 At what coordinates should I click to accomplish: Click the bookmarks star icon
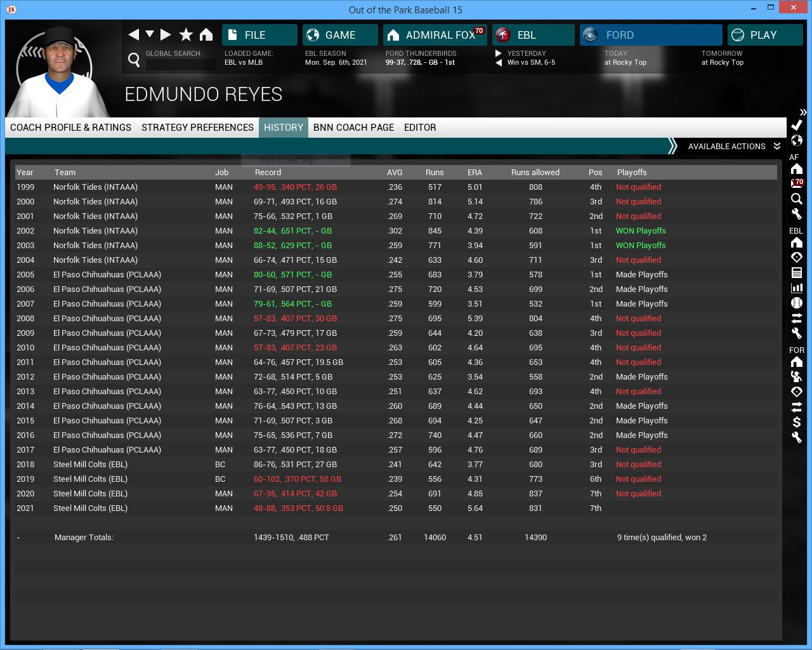(x=186, y=35)
